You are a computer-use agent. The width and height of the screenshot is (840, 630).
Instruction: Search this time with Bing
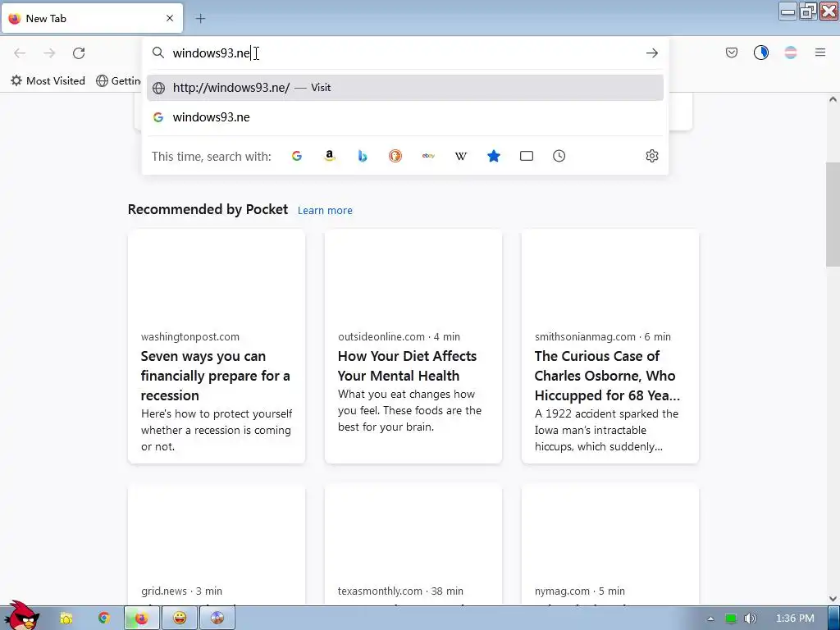pos(362,156)
